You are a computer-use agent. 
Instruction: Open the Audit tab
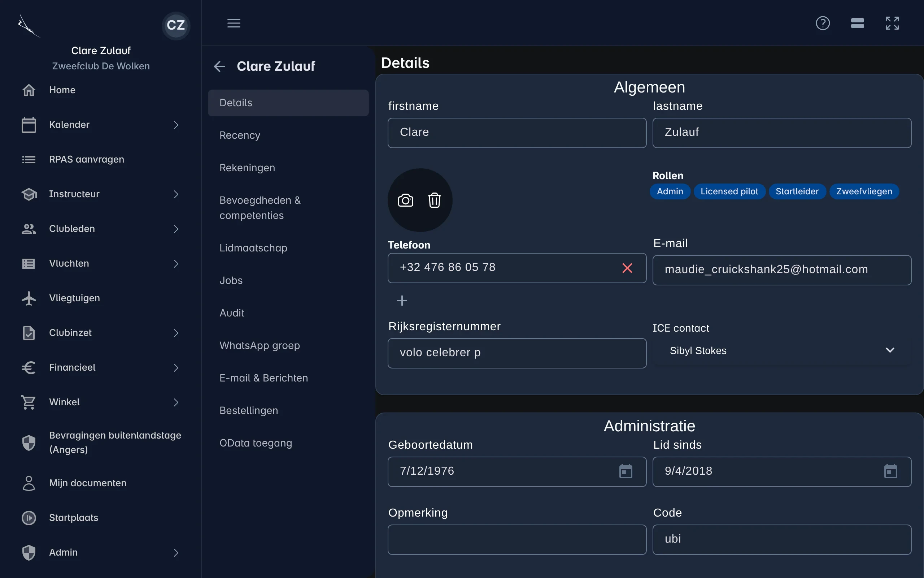pyautogui.click(x=288, y=313)
